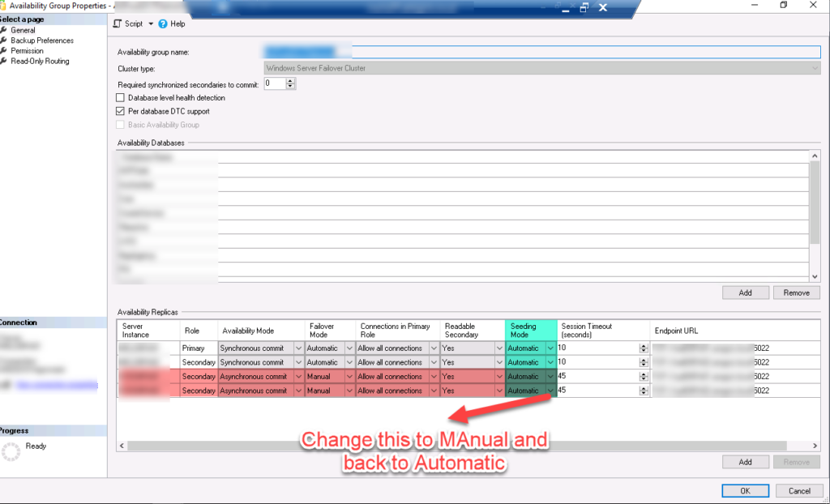The image size is (830, 504).
Task: Click the Script toolbar icon
Action: pos(118,23)
